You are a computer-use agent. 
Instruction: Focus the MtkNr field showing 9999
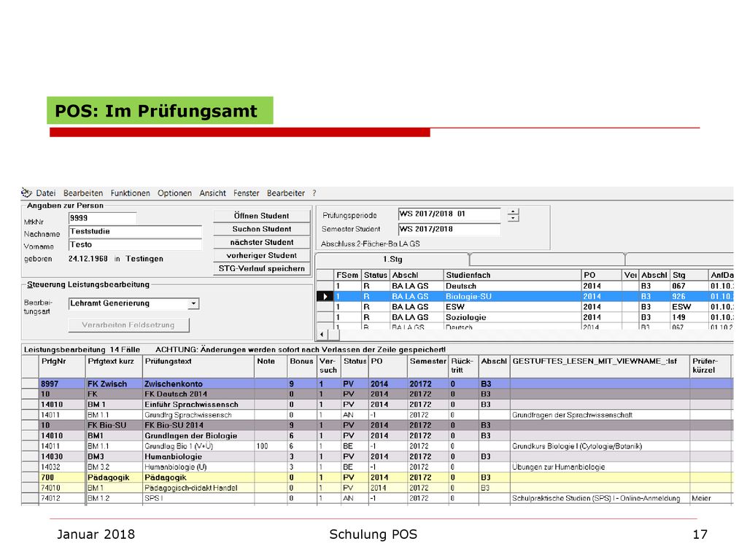[x=102, y=218]
